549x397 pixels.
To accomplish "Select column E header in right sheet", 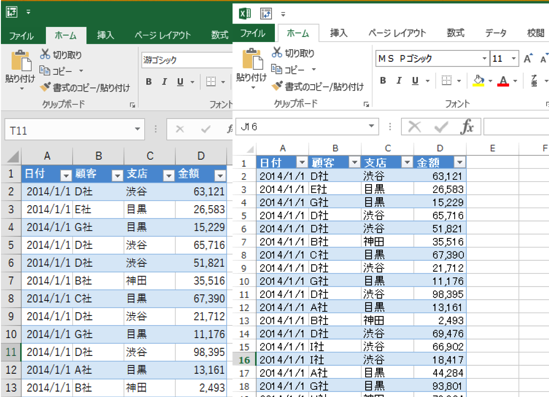I will tap(492, 148).
